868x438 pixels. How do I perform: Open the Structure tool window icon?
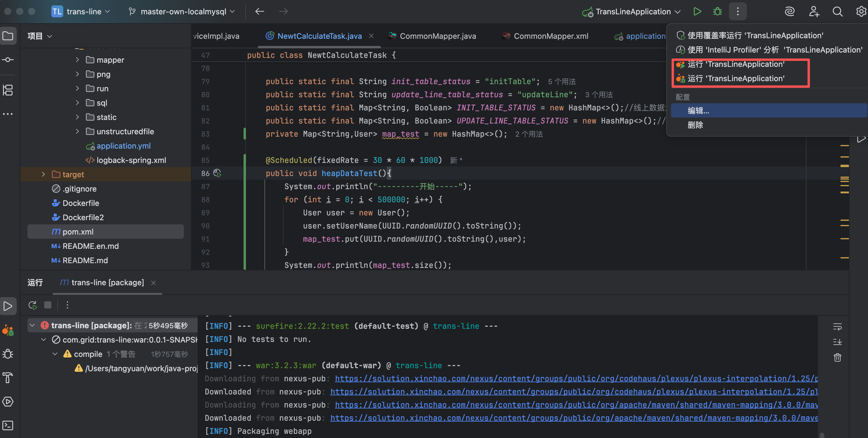coord(8,90)
